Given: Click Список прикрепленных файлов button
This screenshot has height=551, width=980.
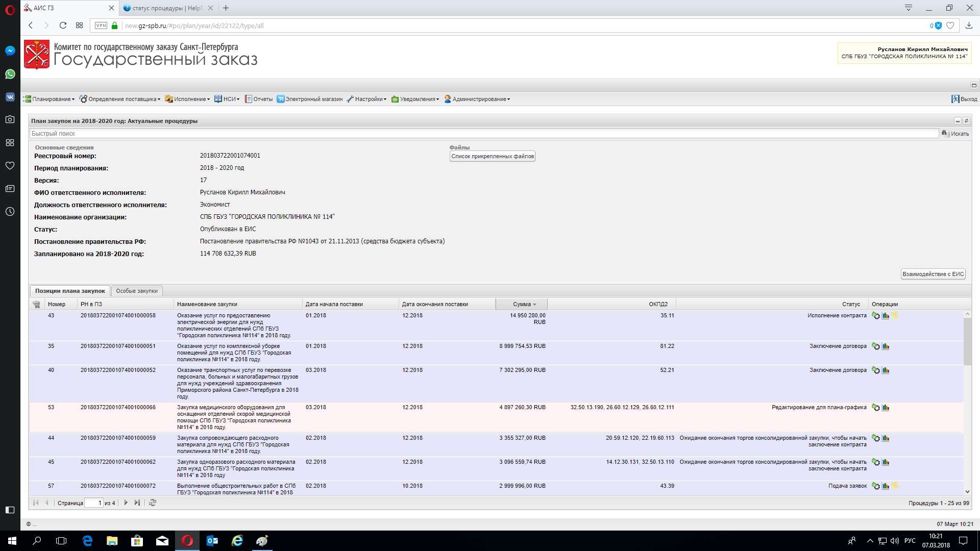Looking at the screenshot, I should click(x=492, y=156).
